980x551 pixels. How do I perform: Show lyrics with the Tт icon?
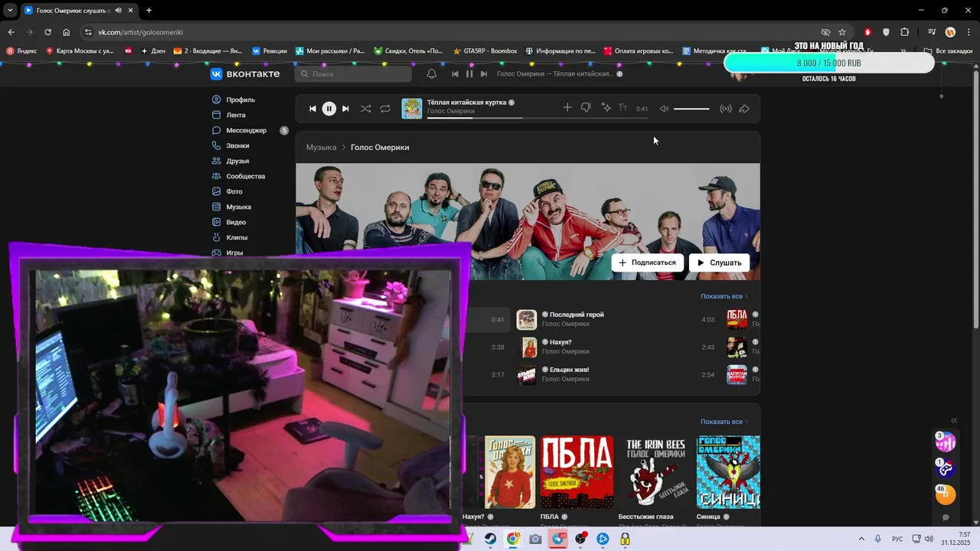tap(623, 108)
